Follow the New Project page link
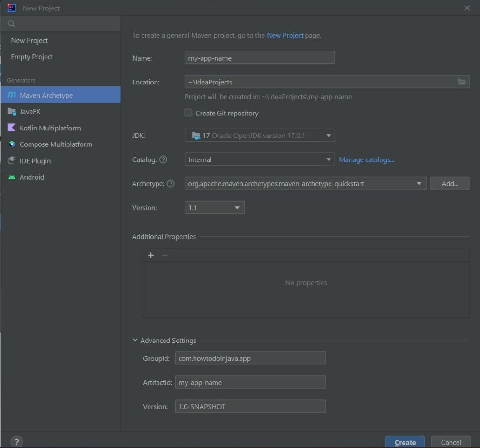This screenshot has width=480, height=448. tap(285, 35)
